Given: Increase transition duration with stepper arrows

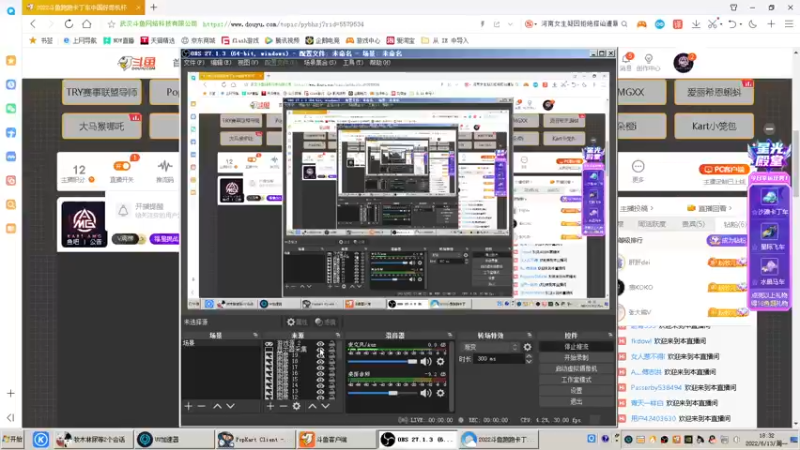Looking at the screenshot, I should (x=529, y=357).
